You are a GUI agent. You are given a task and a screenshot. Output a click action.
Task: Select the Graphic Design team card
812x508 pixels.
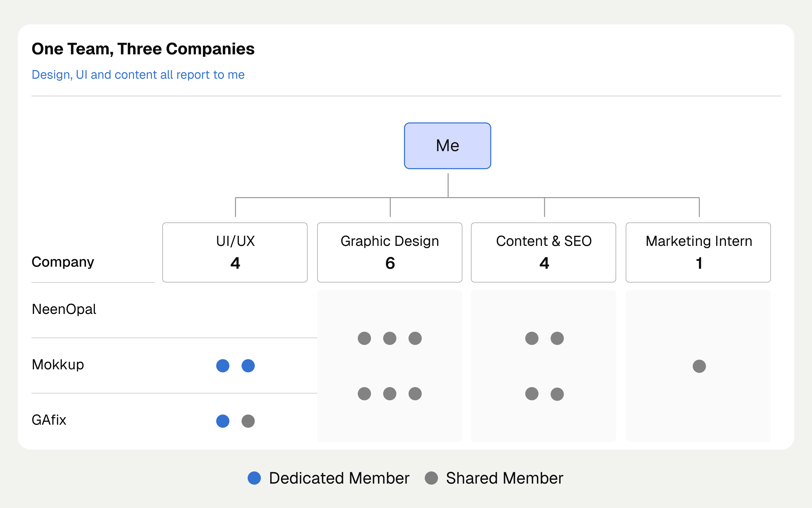click(390, 252)
